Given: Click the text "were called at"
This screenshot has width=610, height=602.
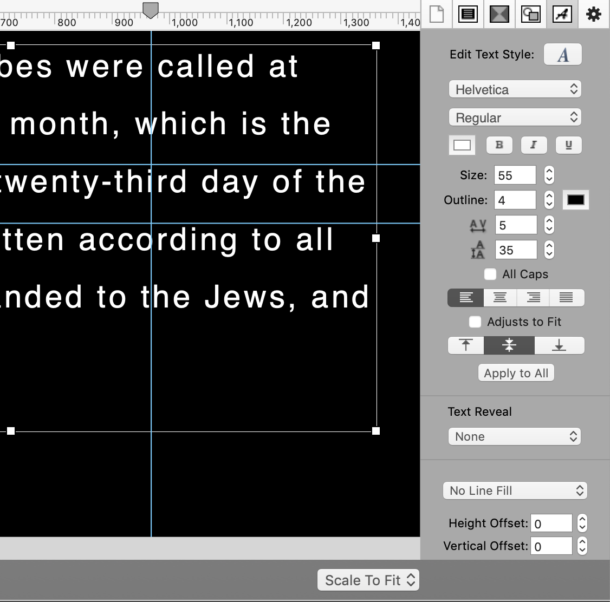Looking at the screenshot, I should point(182,67).
